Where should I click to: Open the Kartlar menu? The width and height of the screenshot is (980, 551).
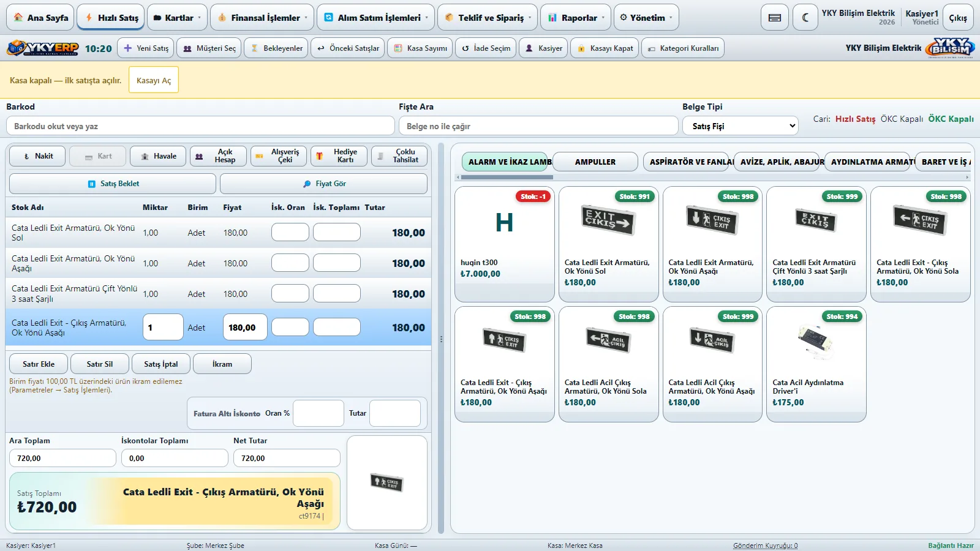click(176, 18)
